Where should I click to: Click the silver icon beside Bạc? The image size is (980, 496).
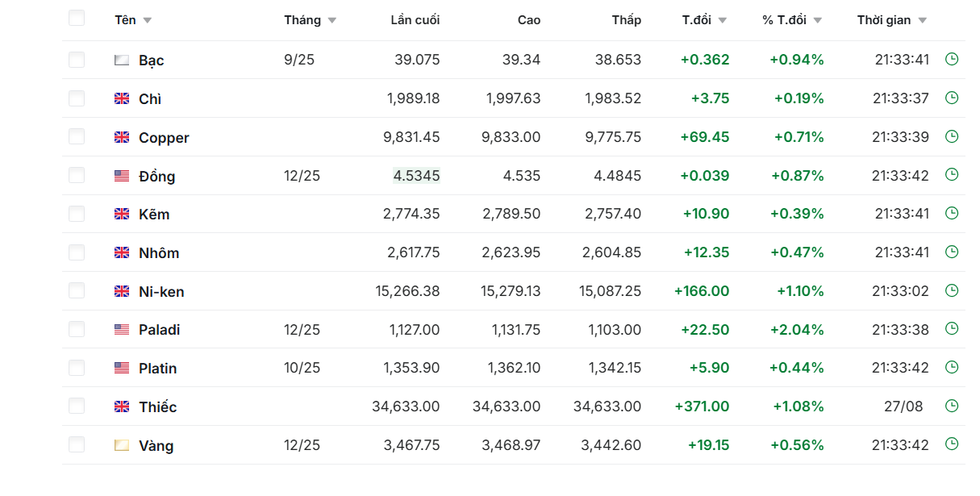pyautogui.click(x=122, y=60)
